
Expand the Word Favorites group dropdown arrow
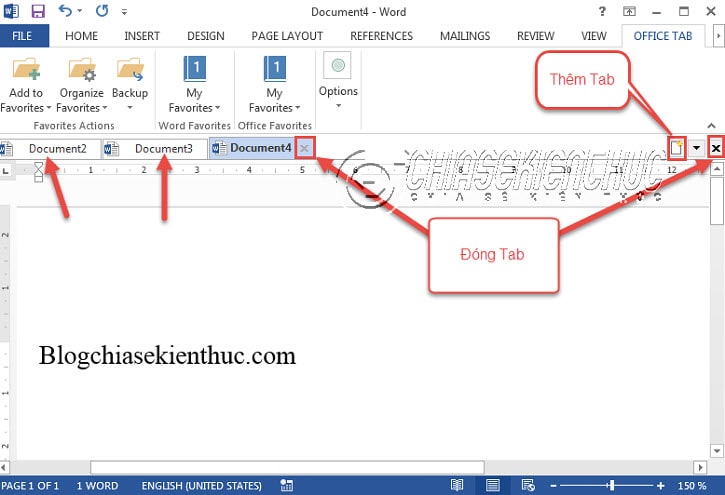218,108
